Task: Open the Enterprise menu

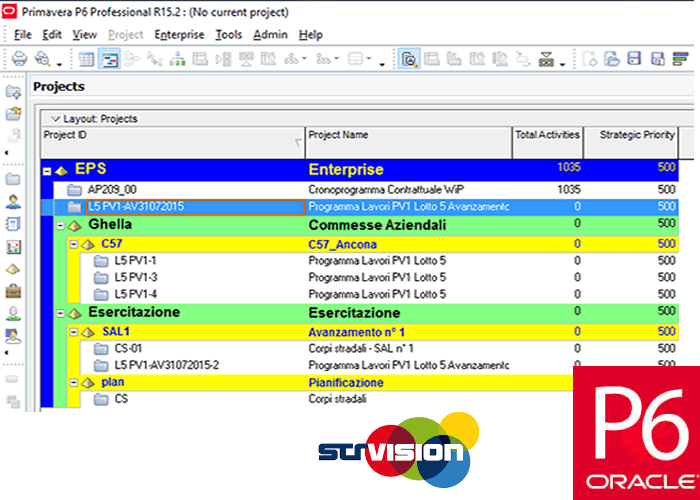Action: click(179, 34)
